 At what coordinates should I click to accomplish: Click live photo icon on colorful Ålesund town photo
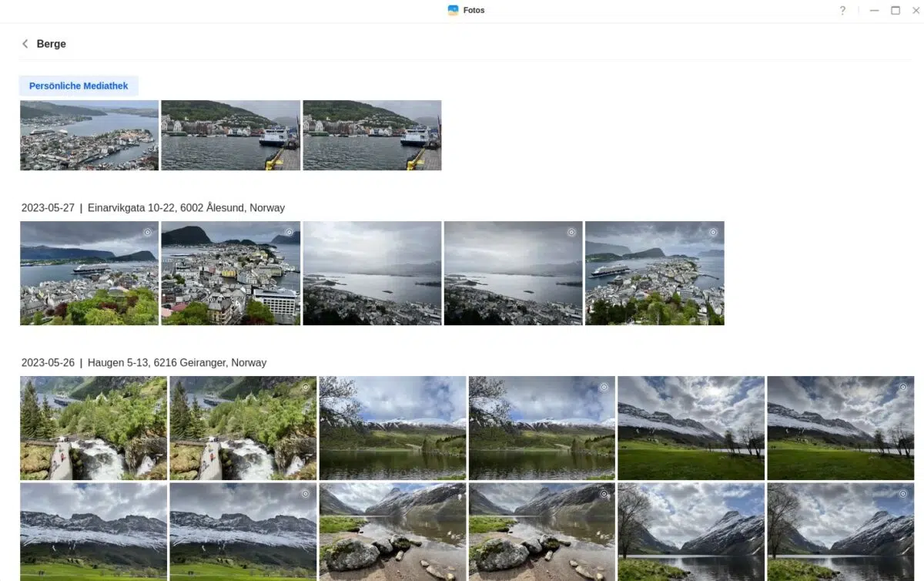tap(289, 232)
